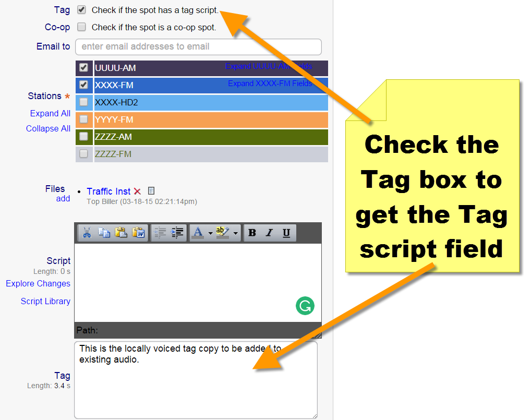This screenshot has width=531, height=420.
Task: Expand UUUU-AM Fields
Action: [269, 66]
